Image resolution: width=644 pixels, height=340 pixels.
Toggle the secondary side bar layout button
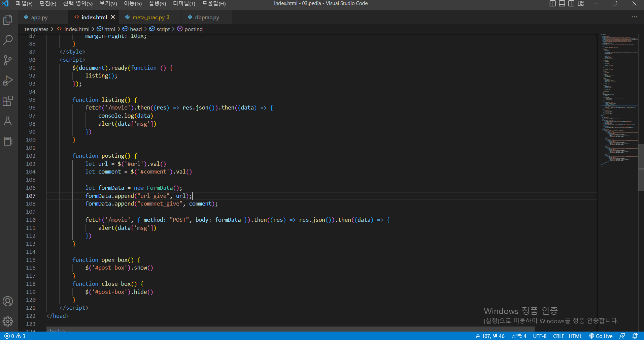pyautogui.click(x=571, y=4)
